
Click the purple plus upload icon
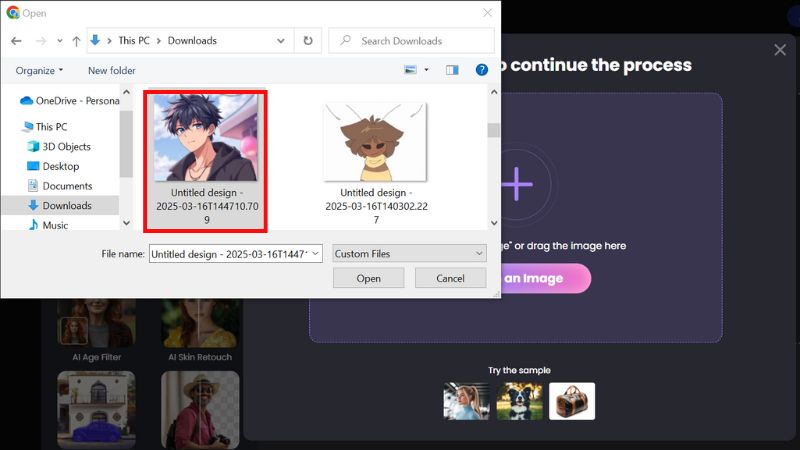pos(516,184)
